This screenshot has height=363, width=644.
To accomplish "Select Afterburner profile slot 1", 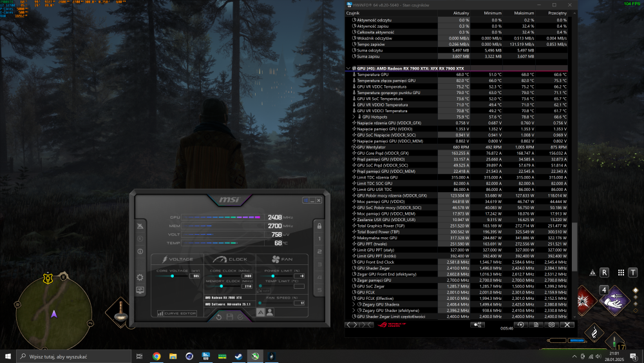I will (x=317, y=239).
